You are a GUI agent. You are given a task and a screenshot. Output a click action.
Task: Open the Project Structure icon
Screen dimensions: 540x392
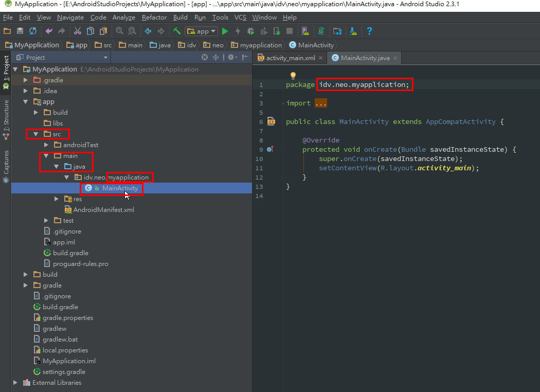click(x=337, y=31)
